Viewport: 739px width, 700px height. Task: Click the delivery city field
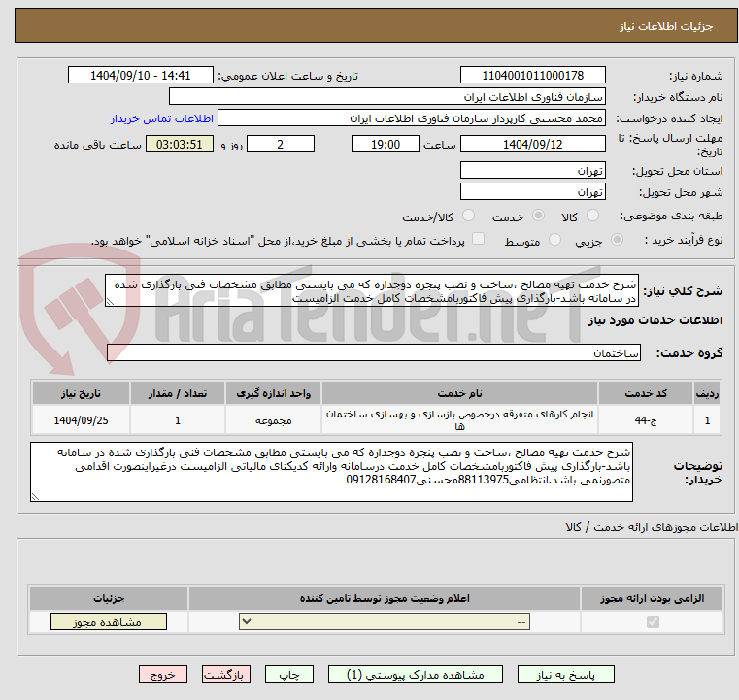(532, 192)
